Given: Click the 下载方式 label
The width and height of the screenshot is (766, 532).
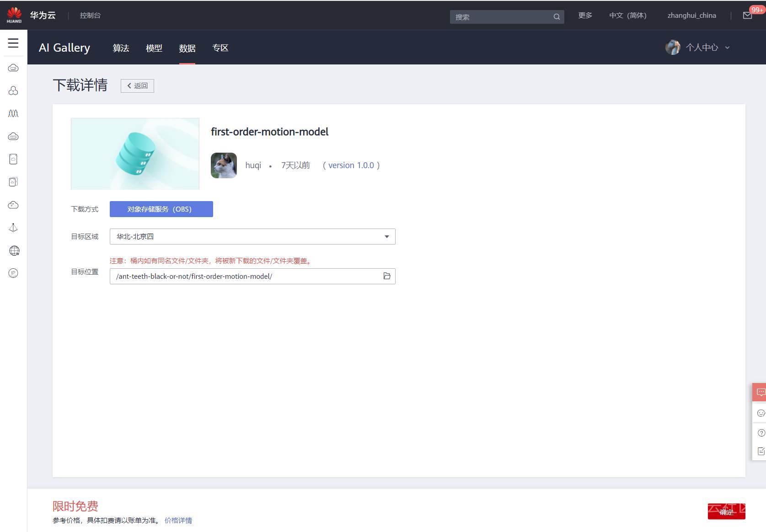Looking at the screenshot, I should [85, 209].
